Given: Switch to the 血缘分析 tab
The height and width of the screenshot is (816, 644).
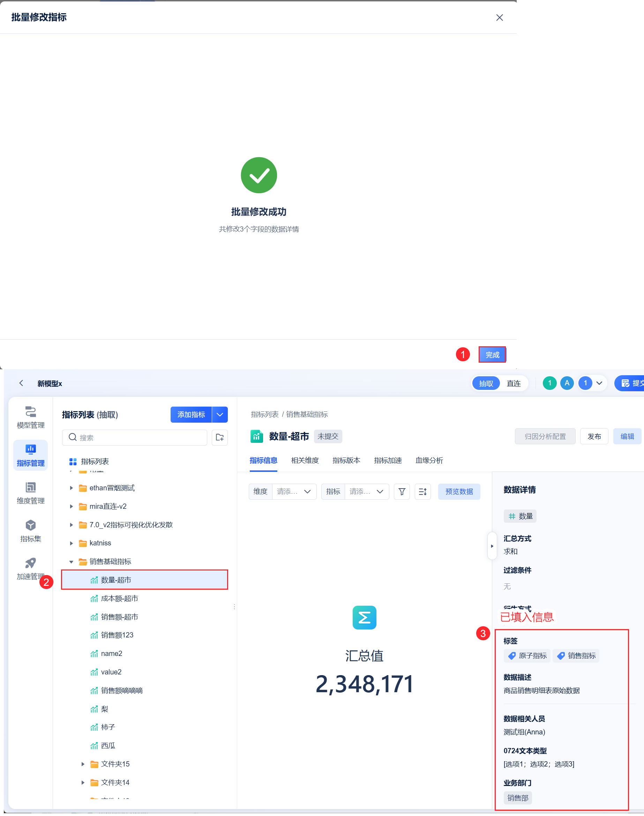Looking at the screenshot, I should pyautogui.click(x=429, y=460).
